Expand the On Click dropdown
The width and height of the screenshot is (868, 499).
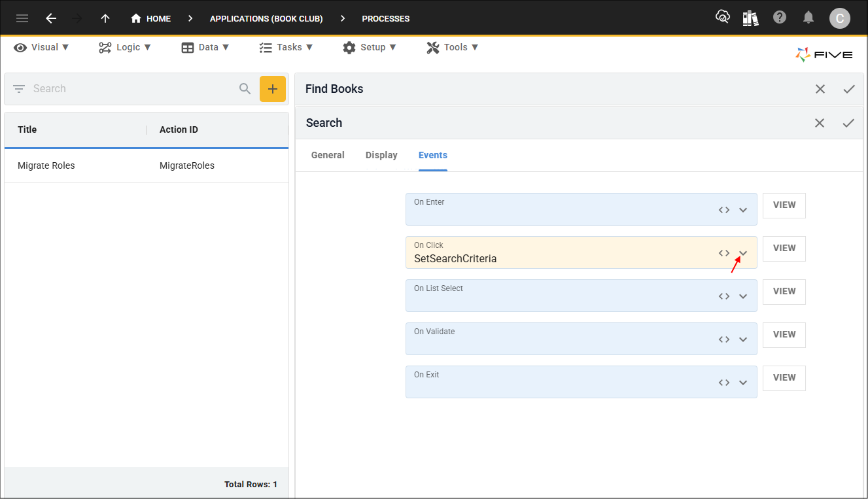(743, 253)
